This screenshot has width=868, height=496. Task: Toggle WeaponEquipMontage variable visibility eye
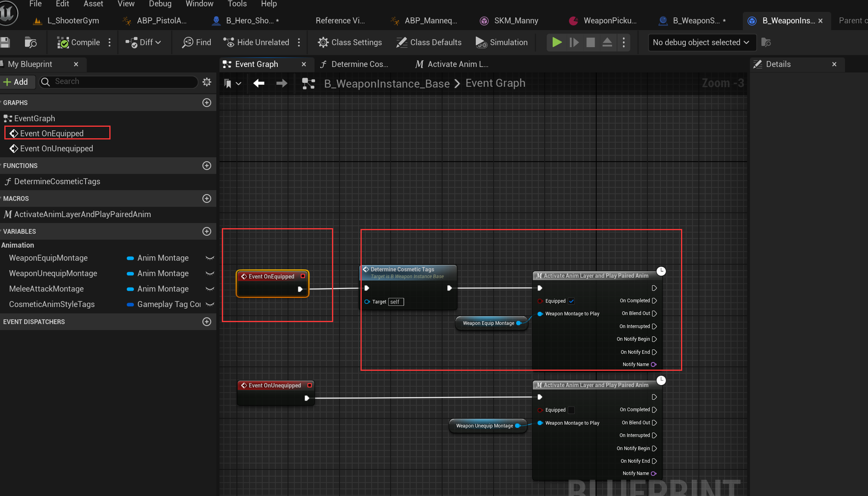210,258
